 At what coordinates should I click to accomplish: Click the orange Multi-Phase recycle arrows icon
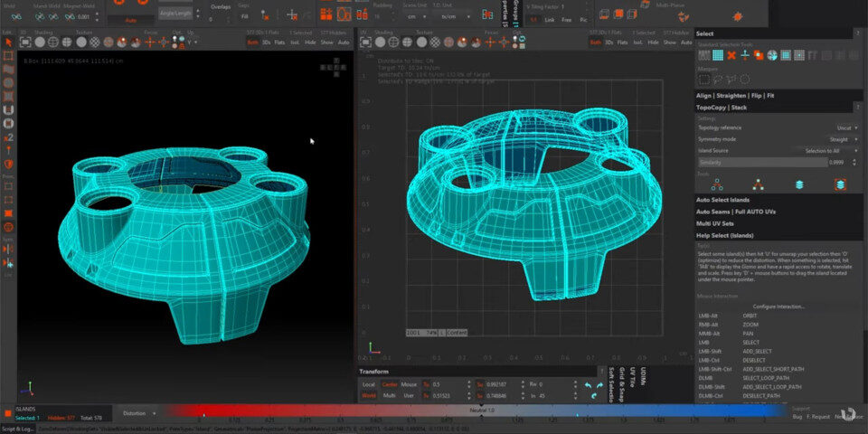684,17
